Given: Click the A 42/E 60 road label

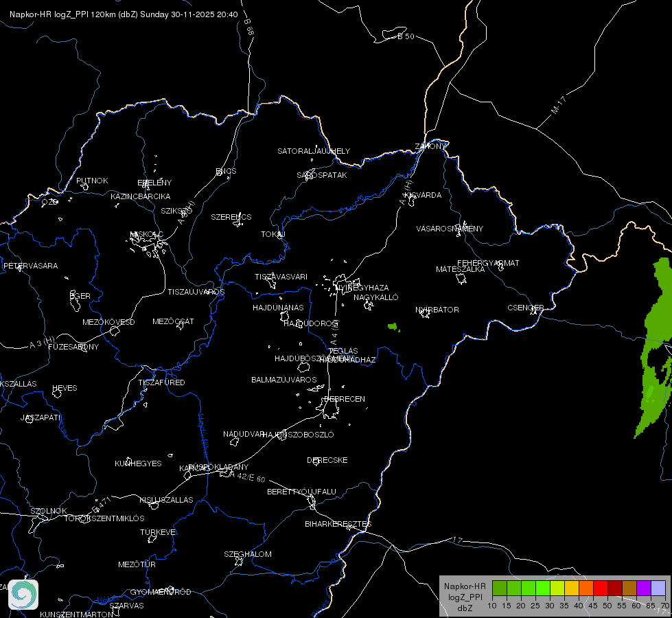Looking at the screenshot, I should pos(247,477).
